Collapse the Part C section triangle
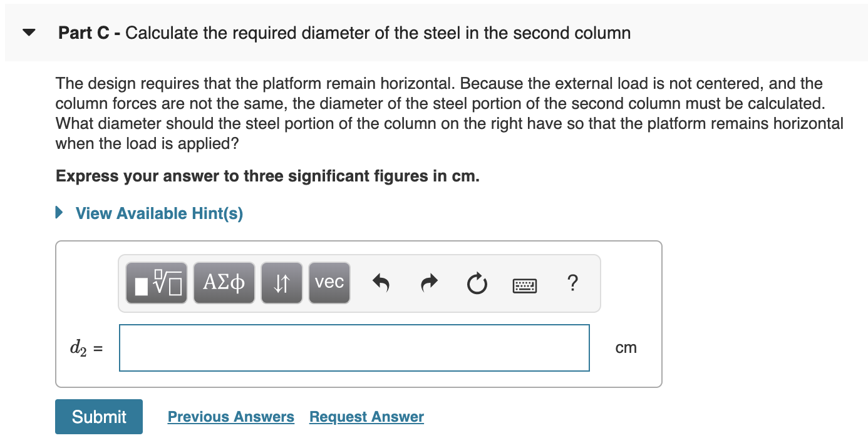Image resolution: width=868 pixels, height=448 pixels. point(28,33)
